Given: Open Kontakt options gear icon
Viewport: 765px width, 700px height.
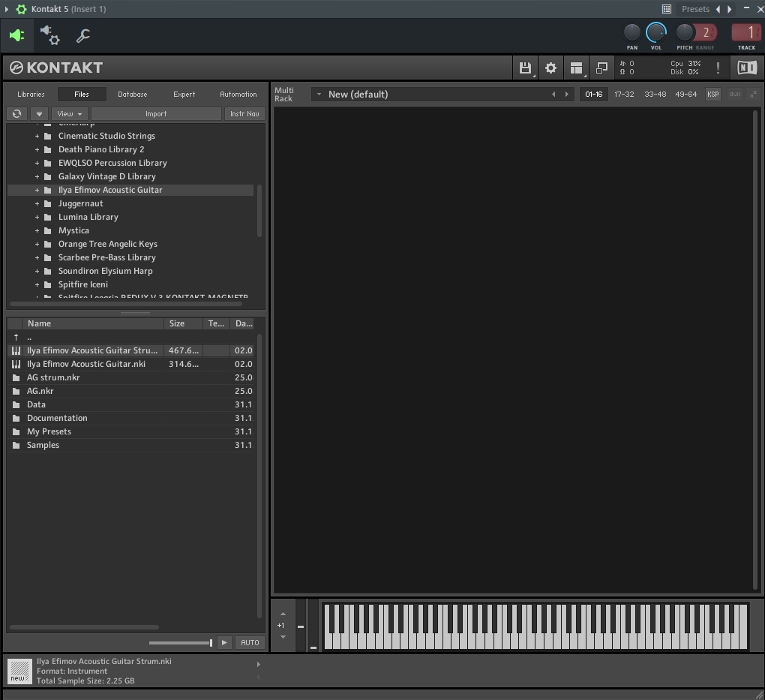Looking at the screenshot, I should [550, 68].
